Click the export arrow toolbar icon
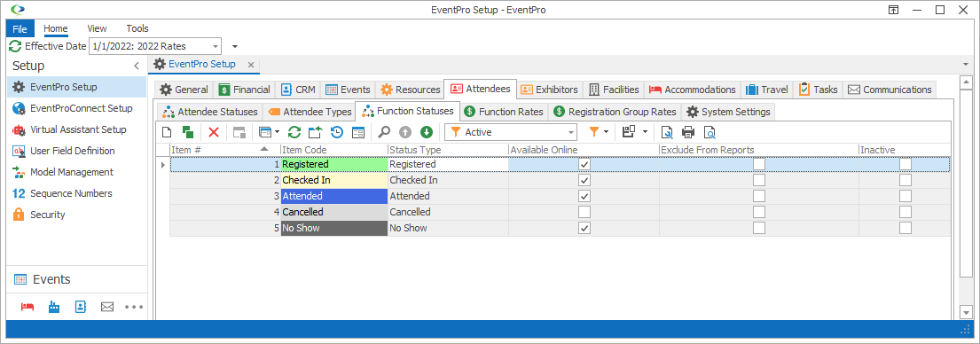The height and width of the screenshot is (344, 980). [x=316, y=132]
